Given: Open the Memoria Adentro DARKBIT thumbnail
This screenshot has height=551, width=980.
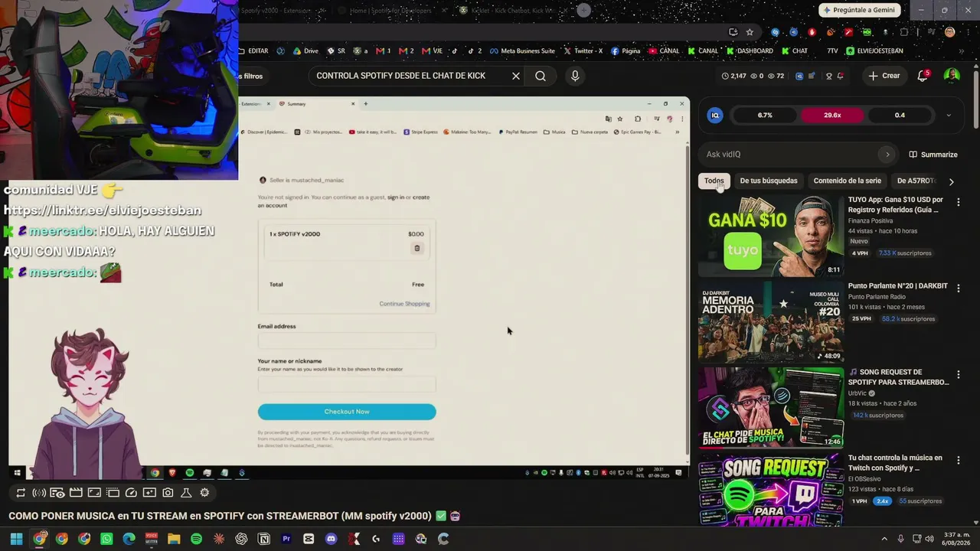Looking at the screenshot, I should 771,322.
